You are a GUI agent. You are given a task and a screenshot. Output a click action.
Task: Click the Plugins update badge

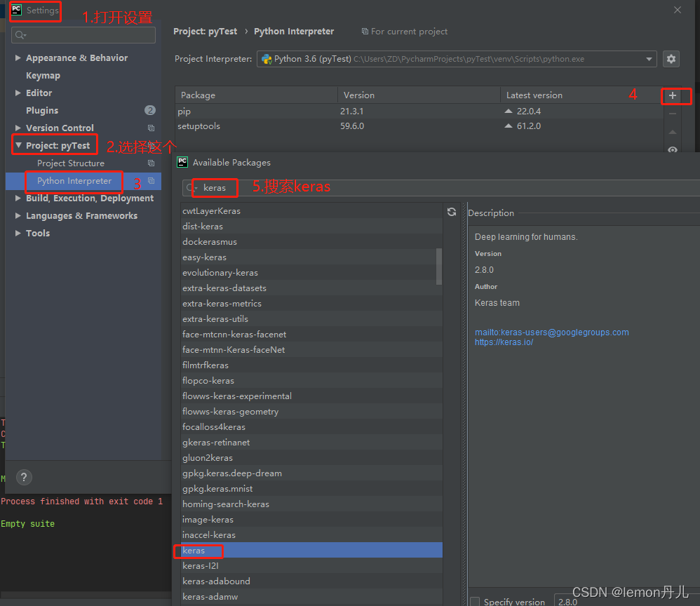coord(150,110)
